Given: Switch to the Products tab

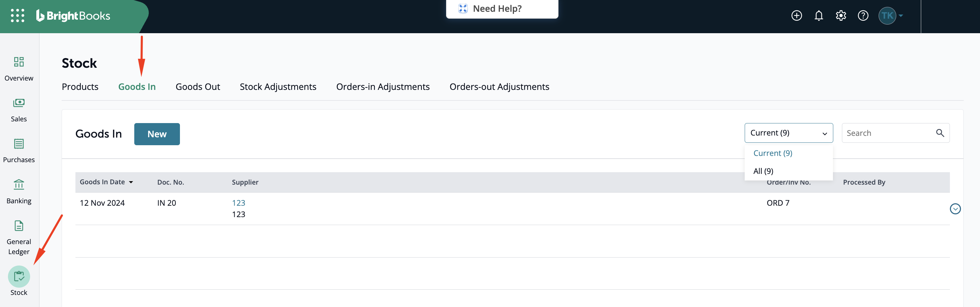Looking at the screenshot, I should click(x=80, y=87).
